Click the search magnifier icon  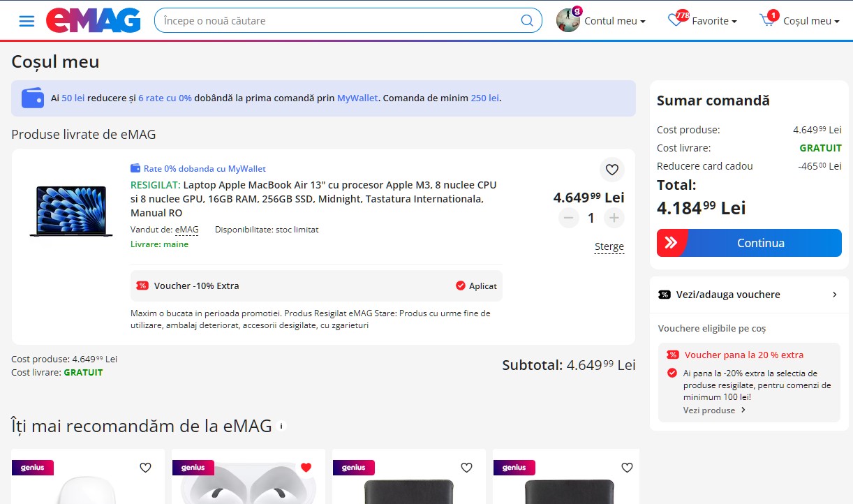coord(527,21)
